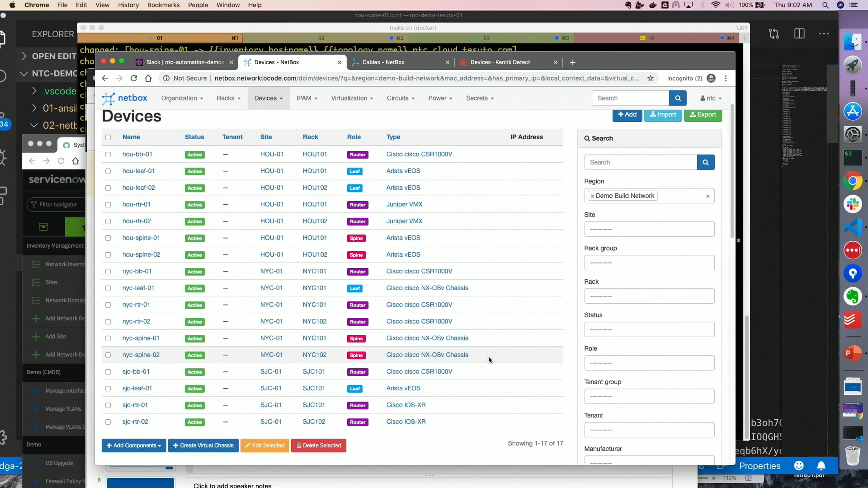This screenshot has width=868, height=488.
Task: Check the nyc-bb-01 device row
Action: pyautogui.click(x=108, y=271)
